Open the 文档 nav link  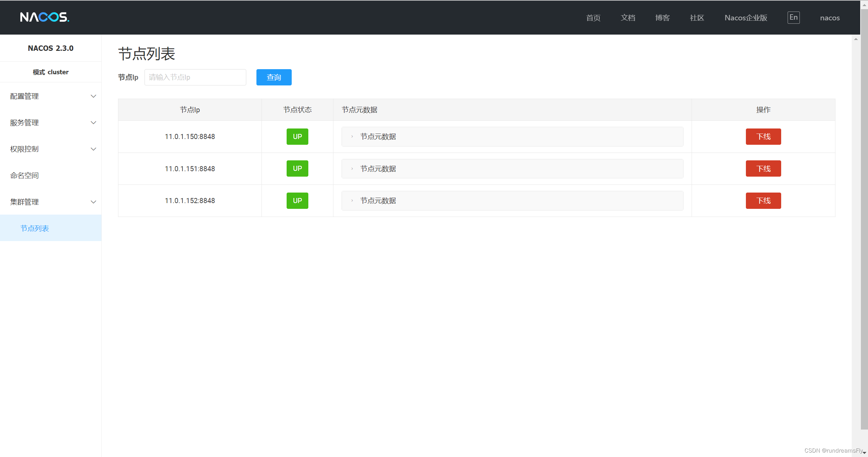[628, 18]
